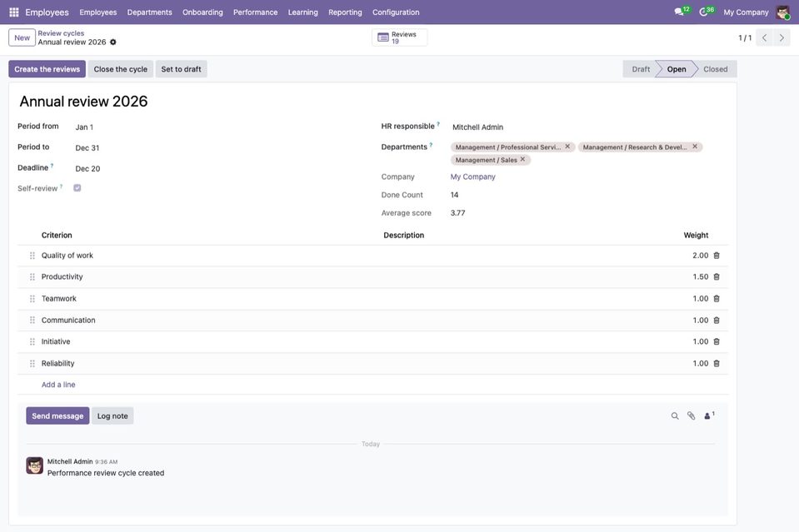Grab the drag handle for Reliability row

coord(32,364)
